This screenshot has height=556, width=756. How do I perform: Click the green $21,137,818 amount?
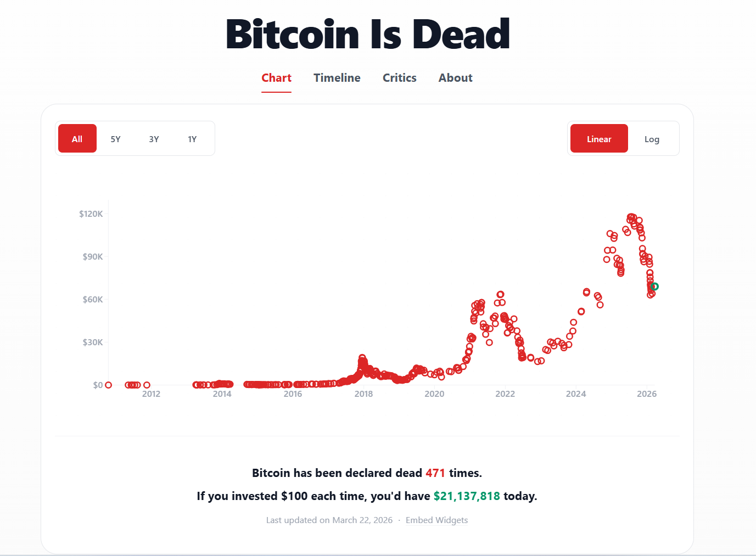[467, 496]
